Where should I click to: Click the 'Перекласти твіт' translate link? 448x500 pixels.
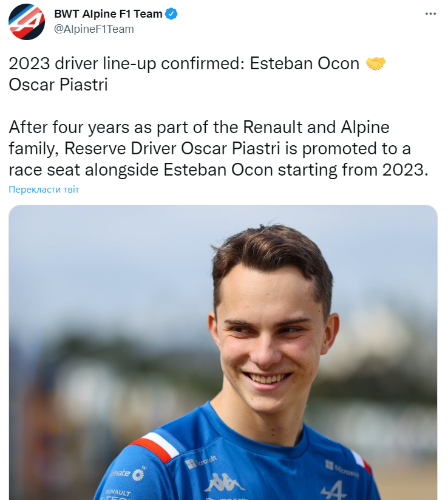click(44, 190)
